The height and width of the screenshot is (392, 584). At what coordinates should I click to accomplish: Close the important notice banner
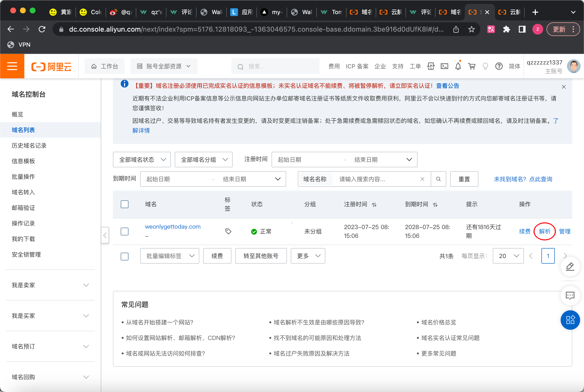click(564, 87)
